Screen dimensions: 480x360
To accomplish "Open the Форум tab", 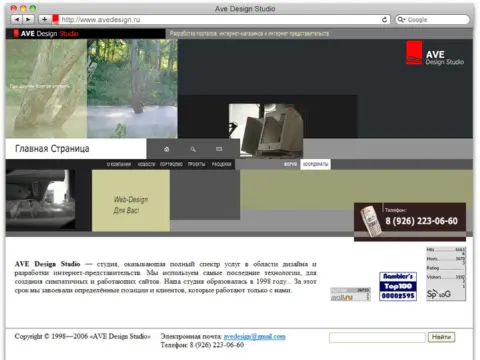I will 290,164.
